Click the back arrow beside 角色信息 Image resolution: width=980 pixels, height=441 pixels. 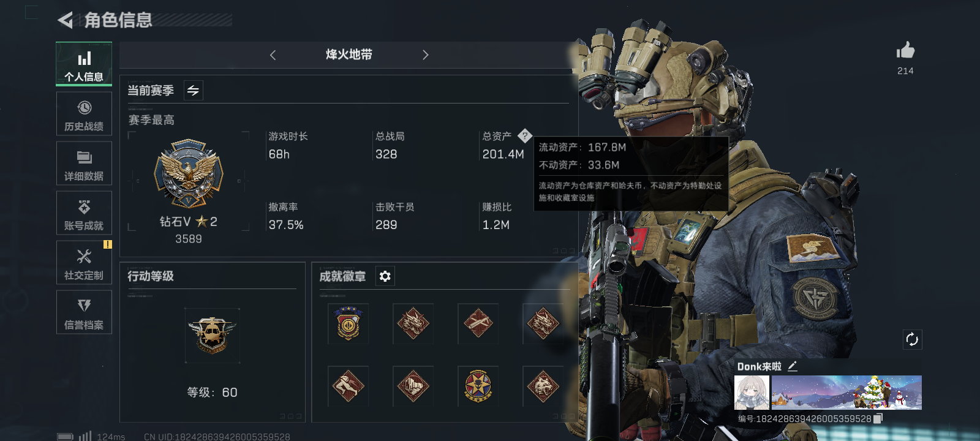[66, 20]
